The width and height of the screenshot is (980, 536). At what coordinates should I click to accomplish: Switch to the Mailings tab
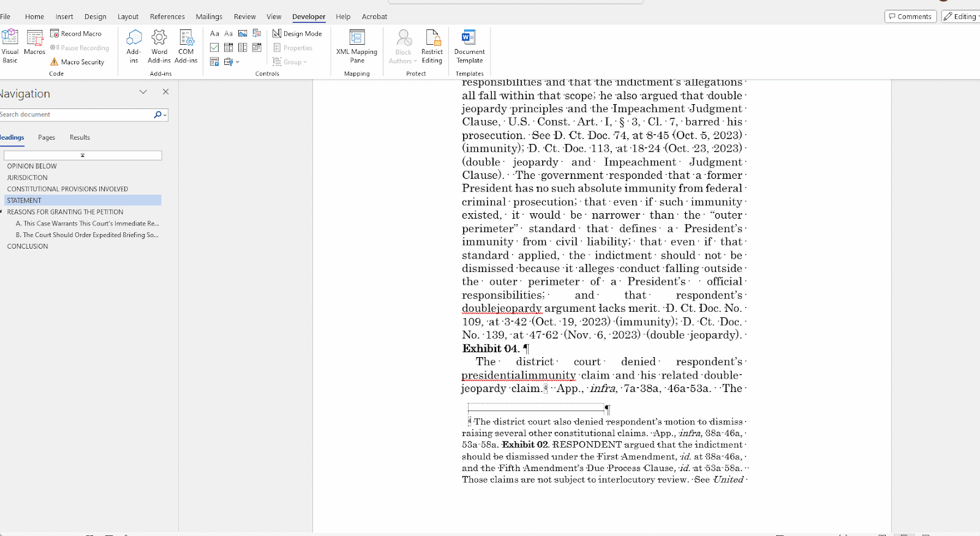click(209, 17)
